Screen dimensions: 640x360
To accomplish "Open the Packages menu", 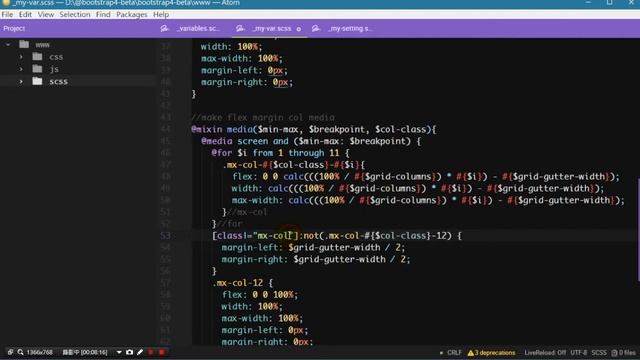I will pyautogui.click(x=131, y=14).
